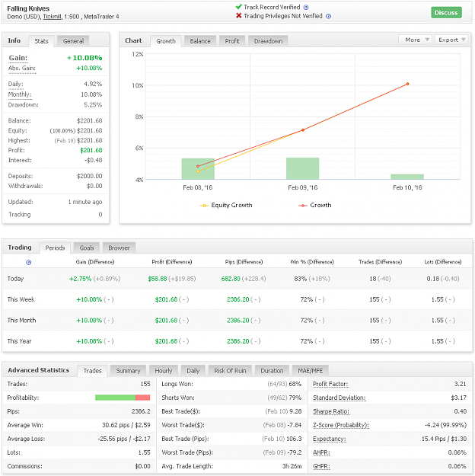475x476 pixels.
Task: Click the green Discuss button
Action: click(x=446, y=12)
